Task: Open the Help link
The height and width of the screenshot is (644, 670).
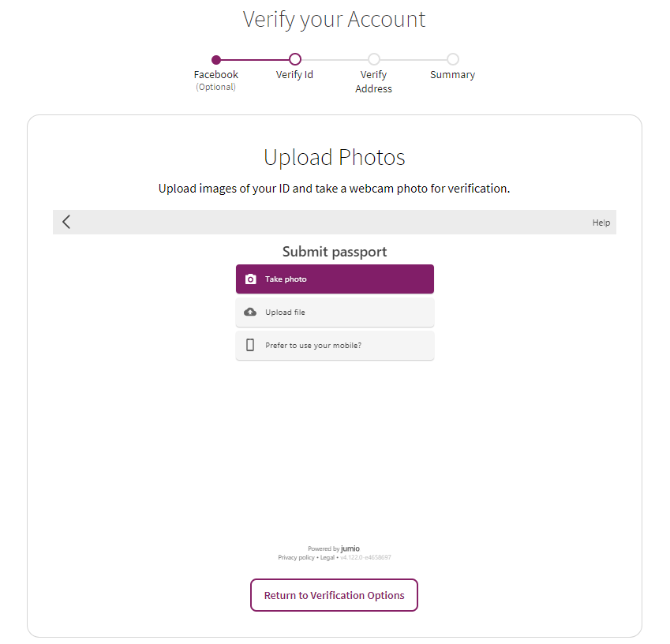Action: pos(601,223)
